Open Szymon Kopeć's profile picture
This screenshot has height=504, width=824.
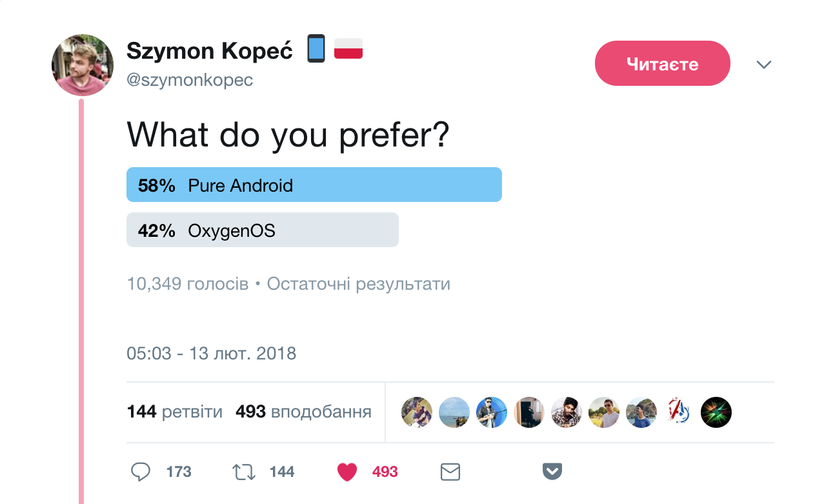click(83, 65)
